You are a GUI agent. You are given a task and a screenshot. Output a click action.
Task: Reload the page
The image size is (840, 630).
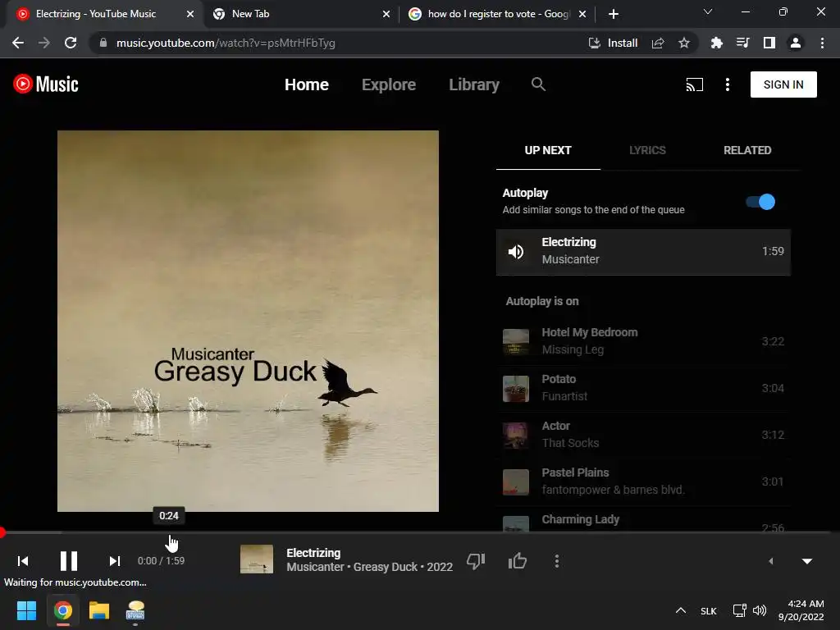click(x=71, y=43)
